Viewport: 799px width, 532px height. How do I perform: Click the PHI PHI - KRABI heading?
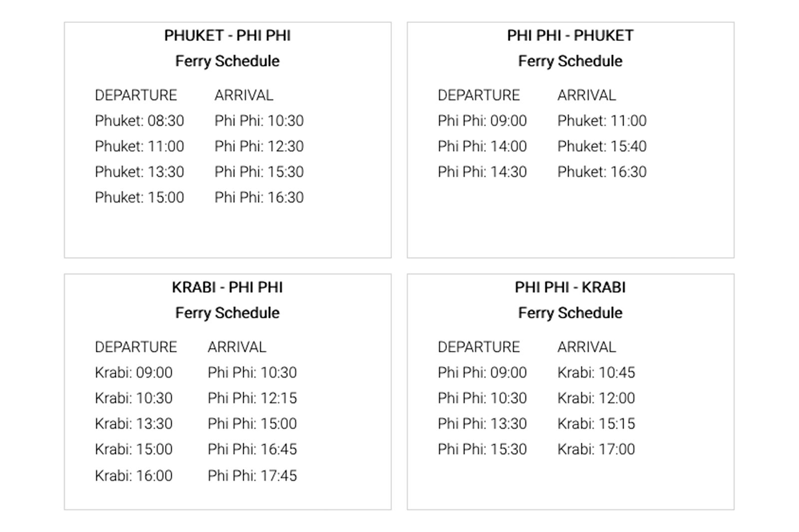[570, 287]
